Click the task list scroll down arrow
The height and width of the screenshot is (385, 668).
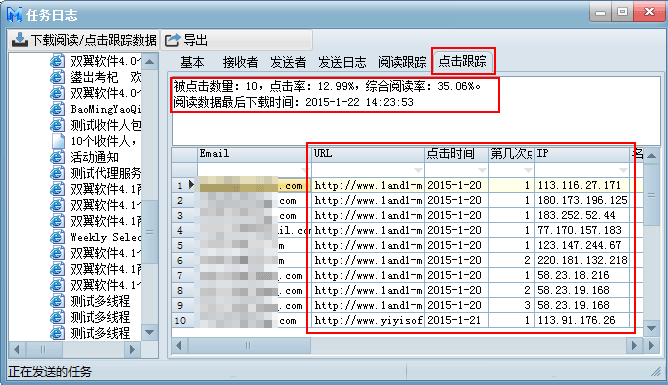point(150,332)
